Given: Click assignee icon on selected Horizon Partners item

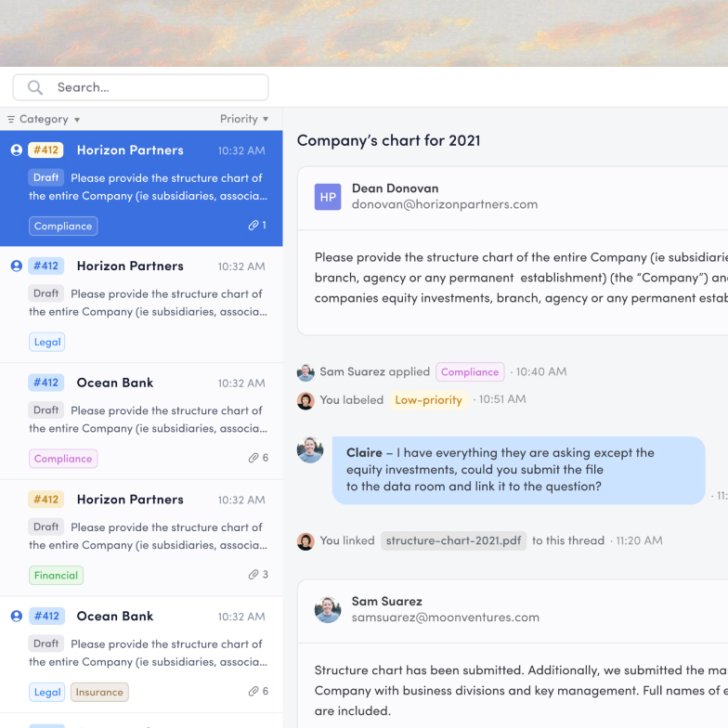Looking at the screenshot, I should click(16, 149).
